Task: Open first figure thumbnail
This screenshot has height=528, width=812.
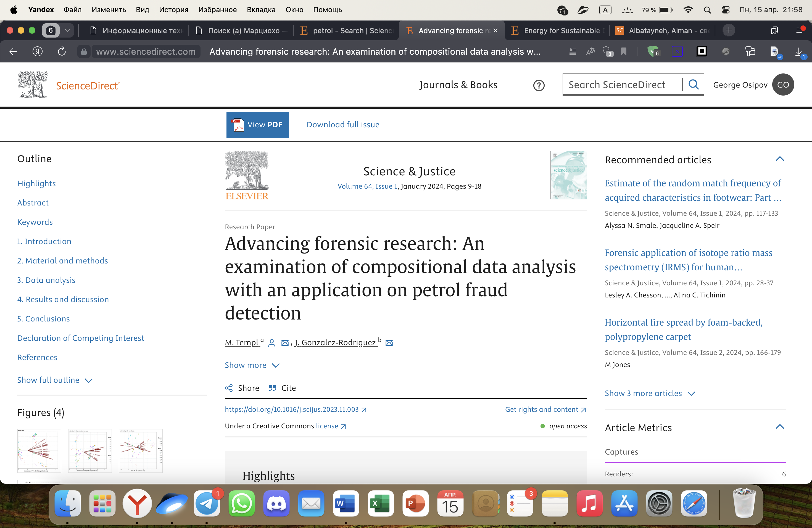Action: click(x=39, y=451)
